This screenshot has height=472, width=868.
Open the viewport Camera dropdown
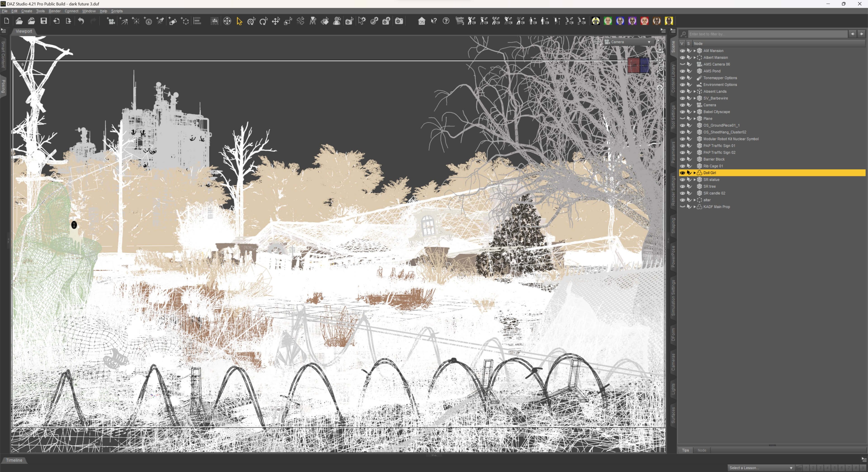(x=628, y=42)
